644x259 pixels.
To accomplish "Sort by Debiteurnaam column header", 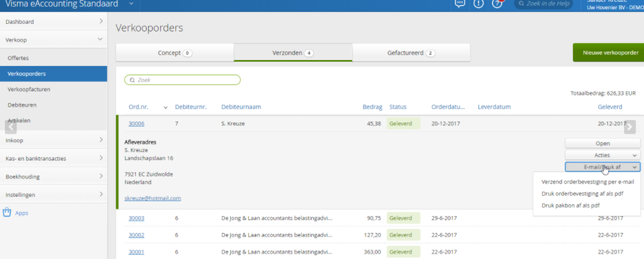I will click(x=241, y=107).
